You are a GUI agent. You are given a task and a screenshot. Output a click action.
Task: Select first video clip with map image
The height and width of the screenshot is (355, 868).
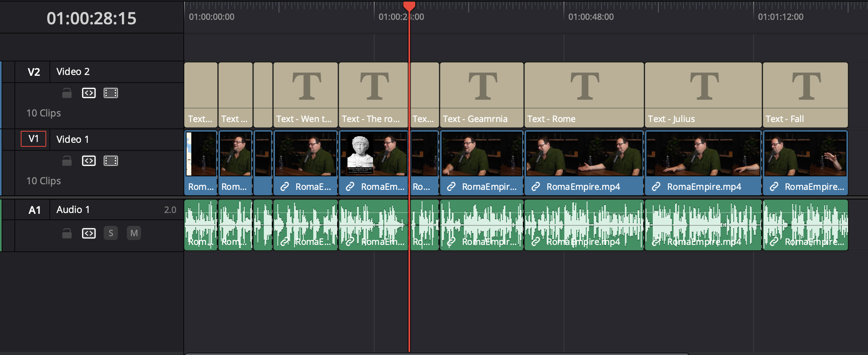tap(201, 163)
